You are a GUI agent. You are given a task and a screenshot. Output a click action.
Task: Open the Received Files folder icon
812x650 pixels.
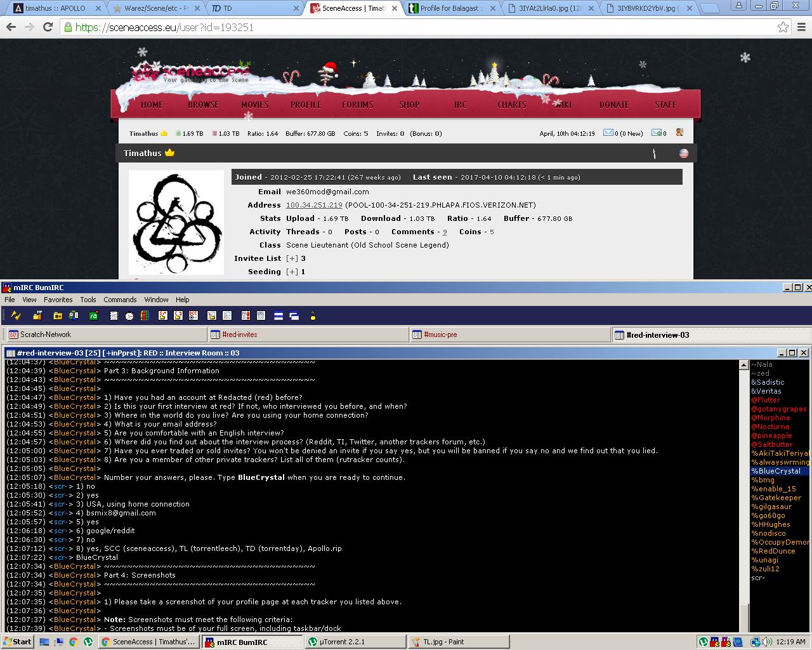pyautogui.click(x=212, y=315)
